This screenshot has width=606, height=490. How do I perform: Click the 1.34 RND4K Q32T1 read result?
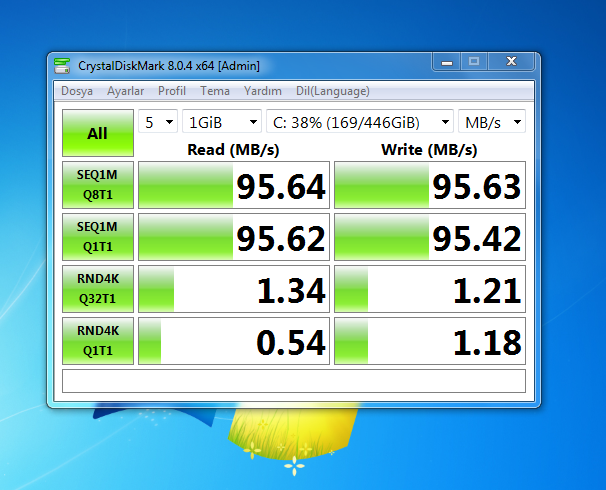(234, 289)
